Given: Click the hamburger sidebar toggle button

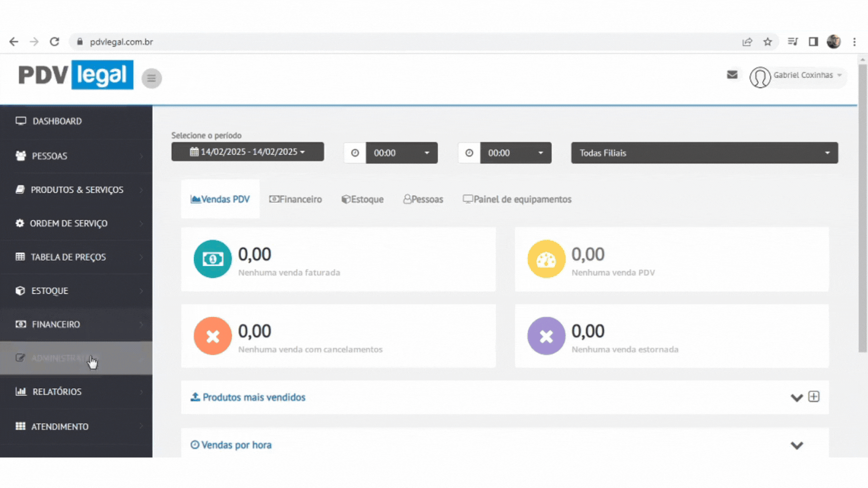Looking at the screenshot, I should (x=151, y=79).
